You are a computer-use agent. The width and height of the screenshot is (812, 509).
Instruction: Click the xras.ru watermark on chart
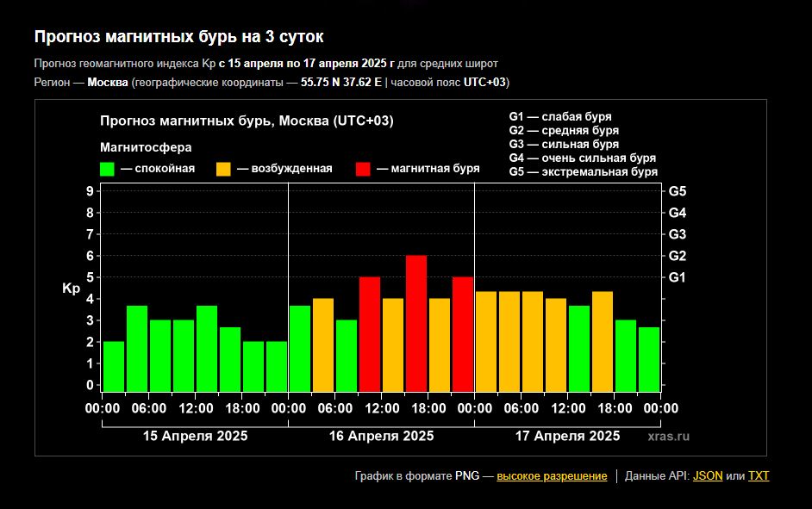[669, 437]
